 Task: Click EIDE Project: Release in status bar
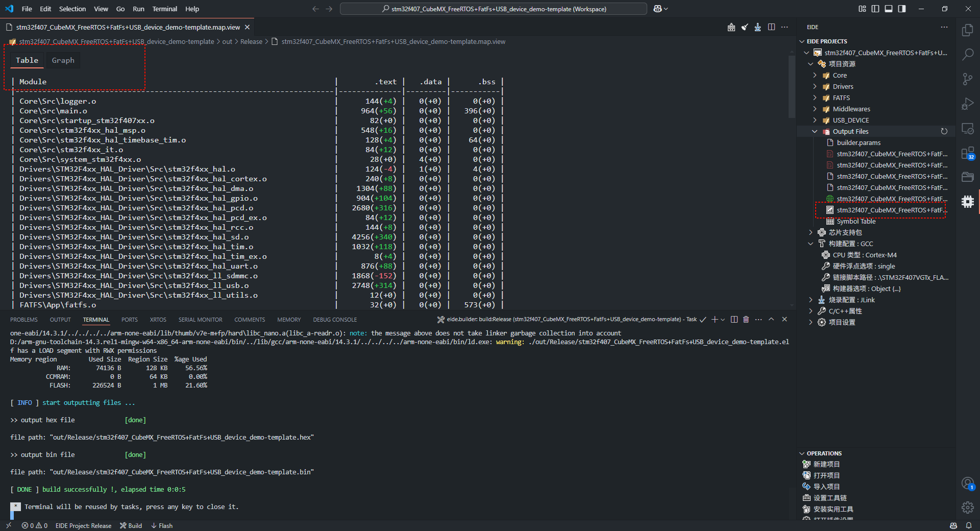[x=83, y=525]
